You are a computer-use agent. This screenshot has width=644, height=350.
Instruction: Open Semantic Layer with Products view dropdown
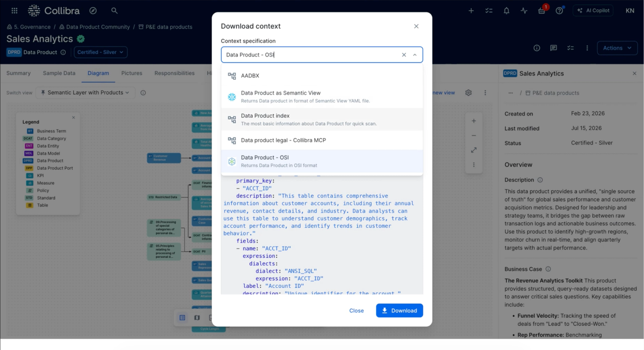[85, 93]
